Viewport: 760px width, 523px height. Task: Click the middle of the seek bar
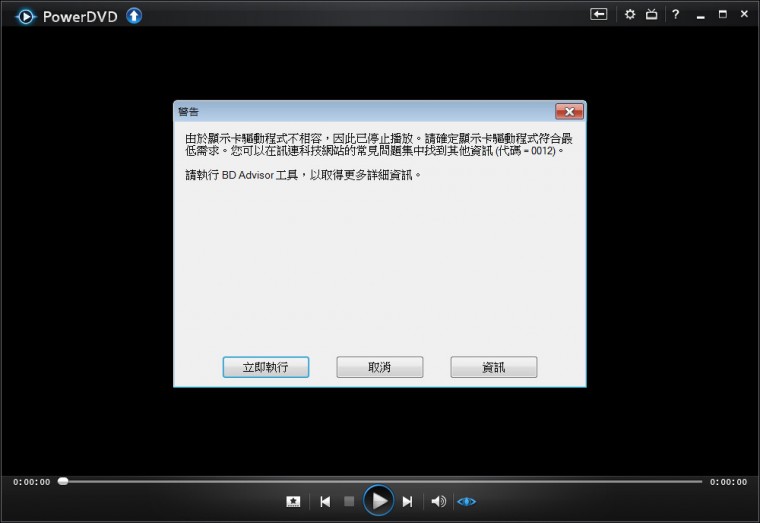tap(380, 481)
